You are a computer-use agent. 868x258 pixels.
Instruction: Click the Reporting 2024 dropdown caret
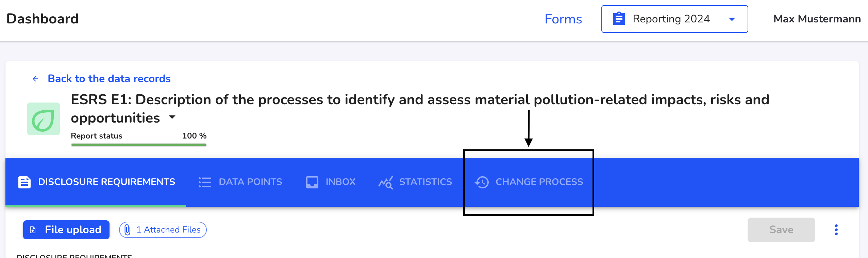732,19
